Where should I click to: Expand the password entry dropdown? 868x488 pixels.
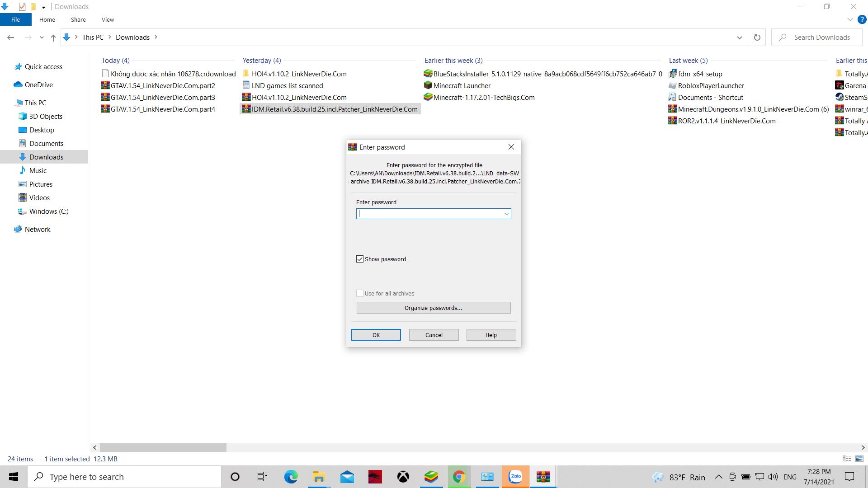(x=506, y=213)
